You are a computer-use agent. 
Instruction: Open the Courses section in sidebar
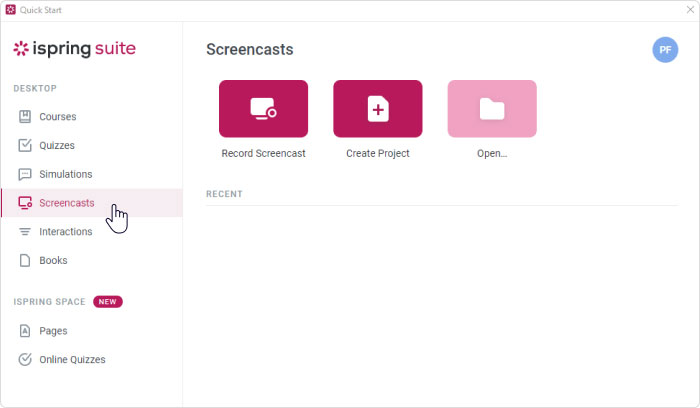tap(57, 117)
